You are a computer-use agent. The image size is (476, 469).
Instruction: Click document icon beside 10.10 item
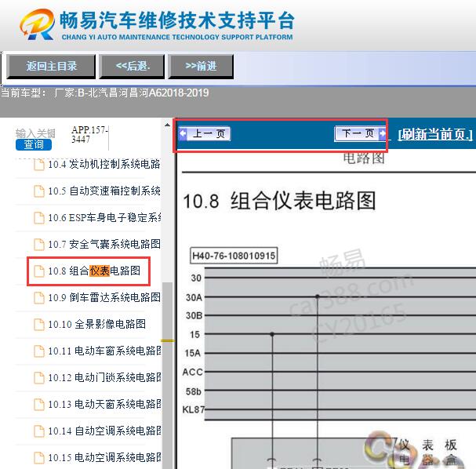(39, 325)
